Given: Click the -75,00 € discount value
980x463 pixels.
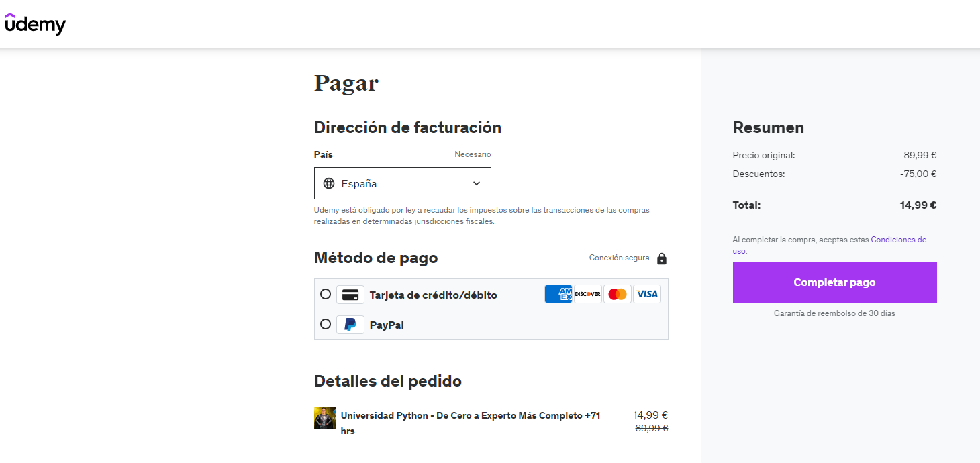Looking at the screenshot, I should tap(918, 174).
